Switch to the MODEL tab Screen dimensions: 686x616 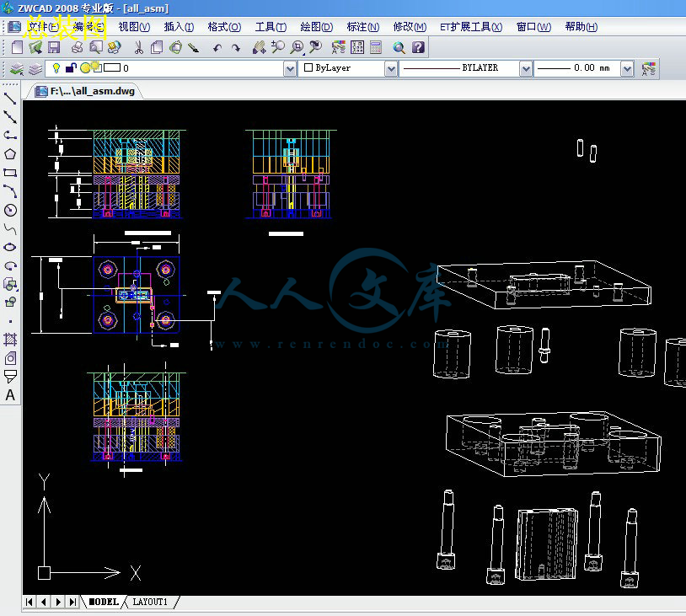click(104, 602)
